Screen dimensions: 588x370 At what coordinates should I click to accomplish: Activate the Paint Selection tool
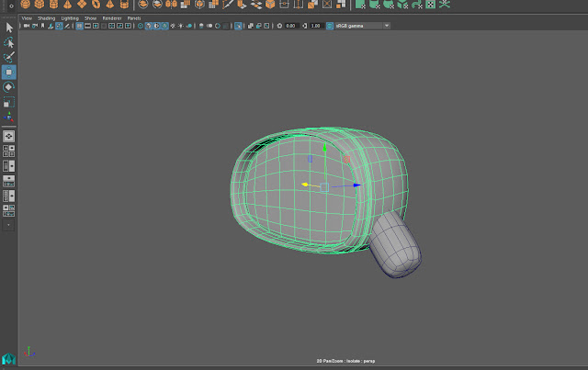tap(9, 57)
